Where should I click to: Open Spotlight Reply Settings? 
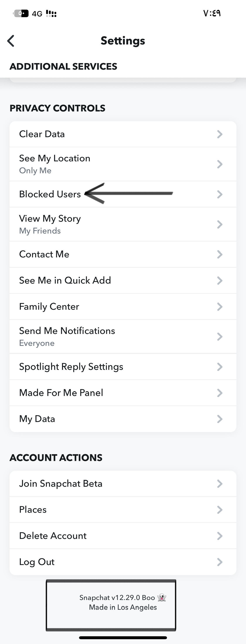[x=123, y=367]
